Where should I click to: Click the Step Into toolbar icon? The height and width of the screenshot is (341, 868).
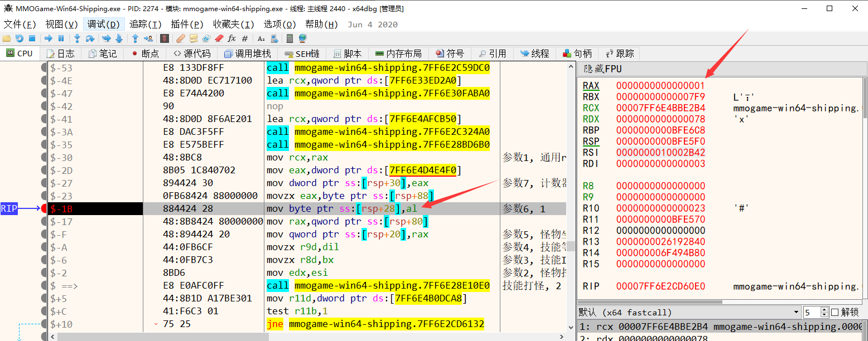(78, 38)
